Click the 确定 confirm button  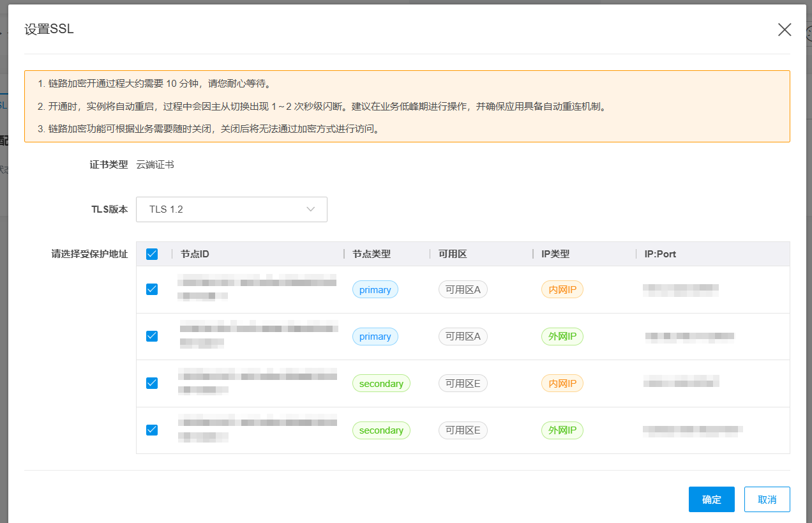click(x=712, y=499)
